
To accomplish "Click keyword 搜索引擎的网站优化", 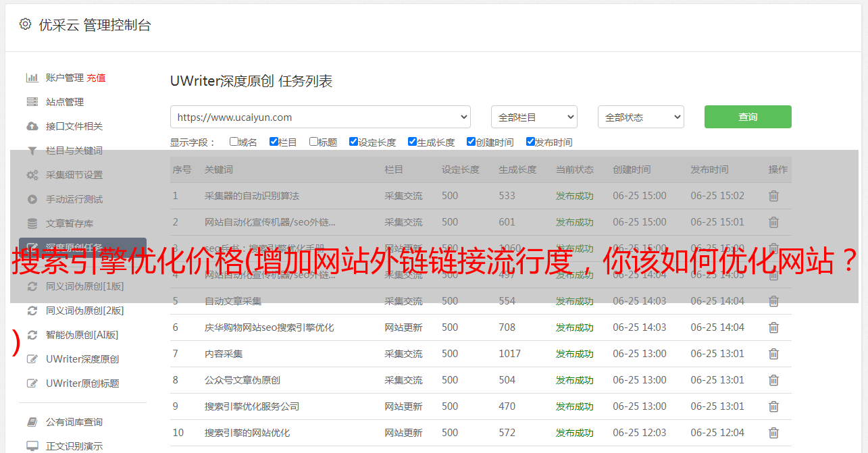I will [x=247, y=433].
